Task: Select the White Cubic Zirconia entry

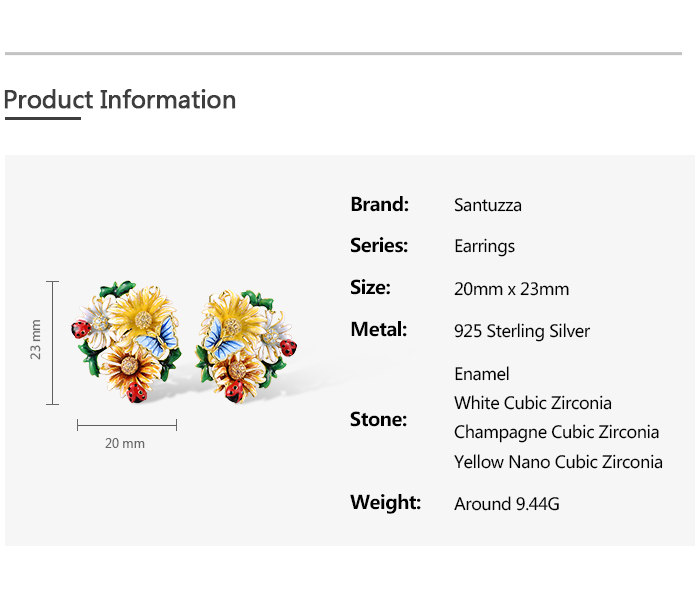Action: (x=533, y=403)
